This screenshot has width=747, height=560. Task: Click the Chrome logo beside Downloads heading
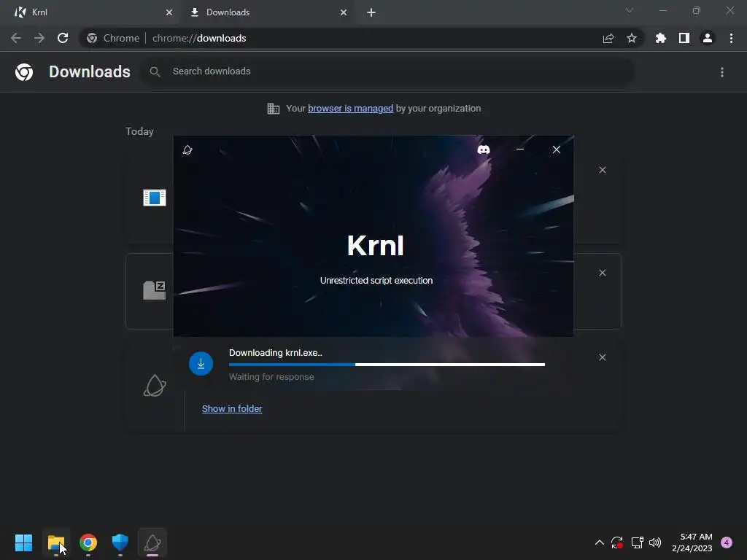(24, 72)
